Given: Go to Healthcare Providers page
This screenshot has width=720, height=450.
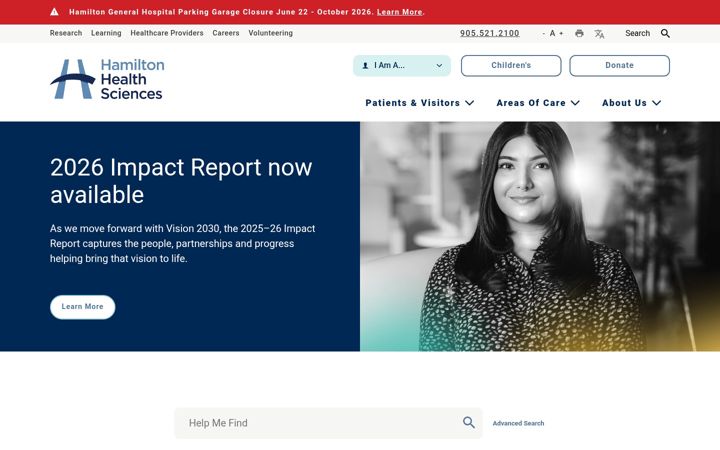Looking at the screenshot, I should (x=167, y=33).
